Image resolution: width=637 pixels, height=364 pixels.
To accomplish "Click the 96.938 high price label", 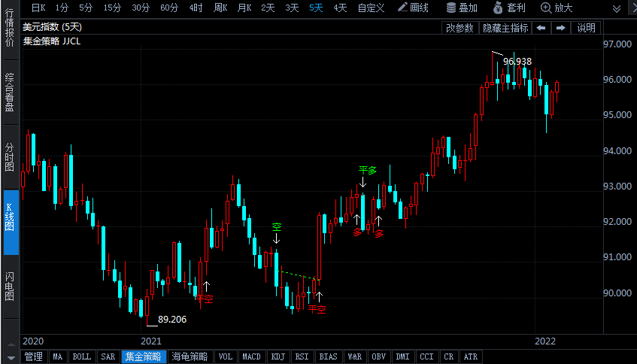I will coord(517,62).
